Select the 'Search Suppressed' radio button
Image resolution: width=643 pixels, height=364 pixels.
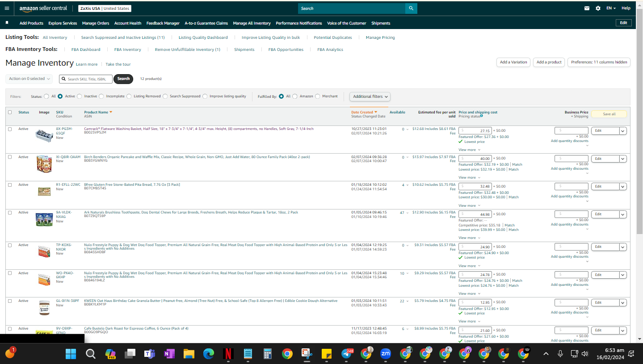pos(165,96)
